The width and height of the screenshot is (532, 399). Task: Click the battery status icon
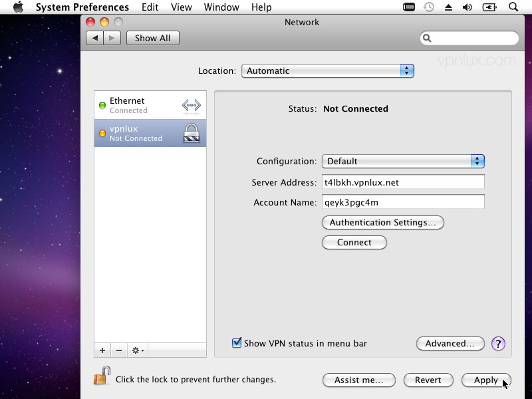(489, 7)
